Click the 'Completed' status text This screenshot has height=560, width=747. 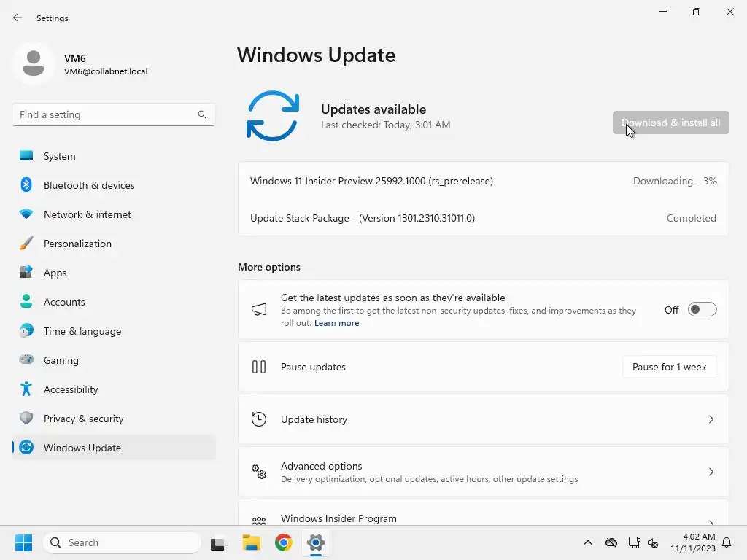pyautogui.click(x=692, y=218)
